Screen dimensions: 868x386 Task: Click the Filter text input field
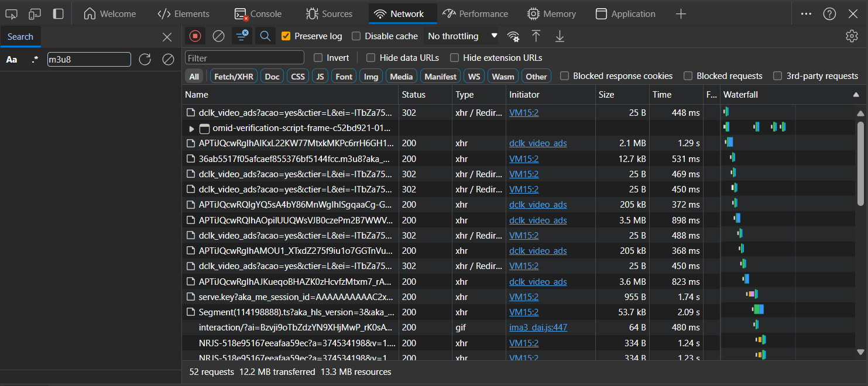pos(245,58)
